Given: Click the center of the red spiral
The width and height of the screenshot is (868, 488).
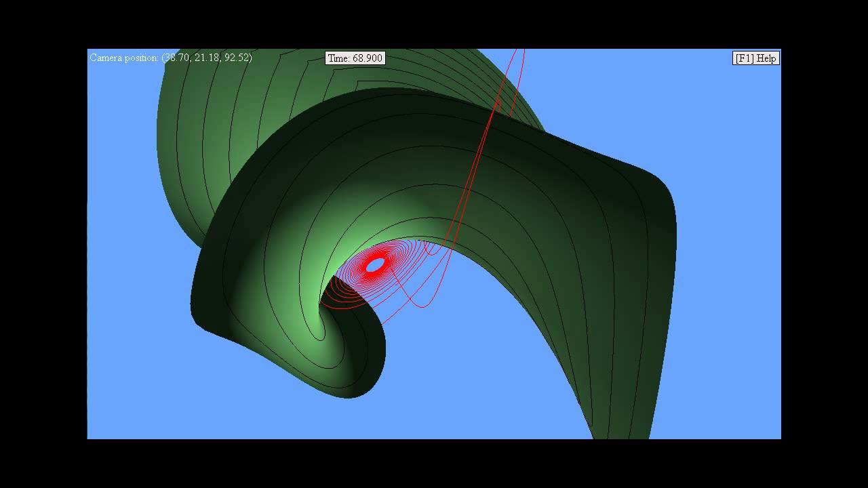Looking at the screenshot, I should click(x=374, y=265).
